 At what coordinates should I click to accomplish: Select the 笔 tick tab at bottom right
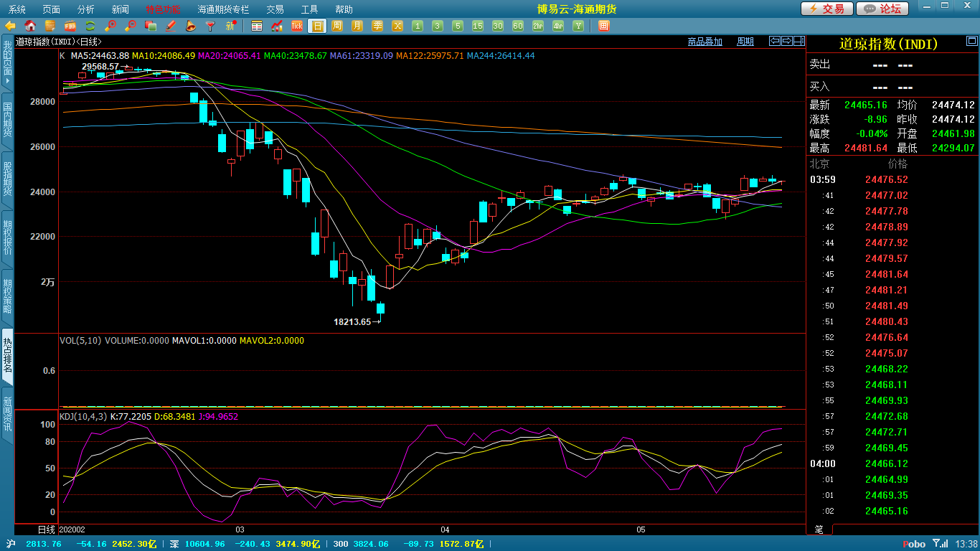point(819,529)
